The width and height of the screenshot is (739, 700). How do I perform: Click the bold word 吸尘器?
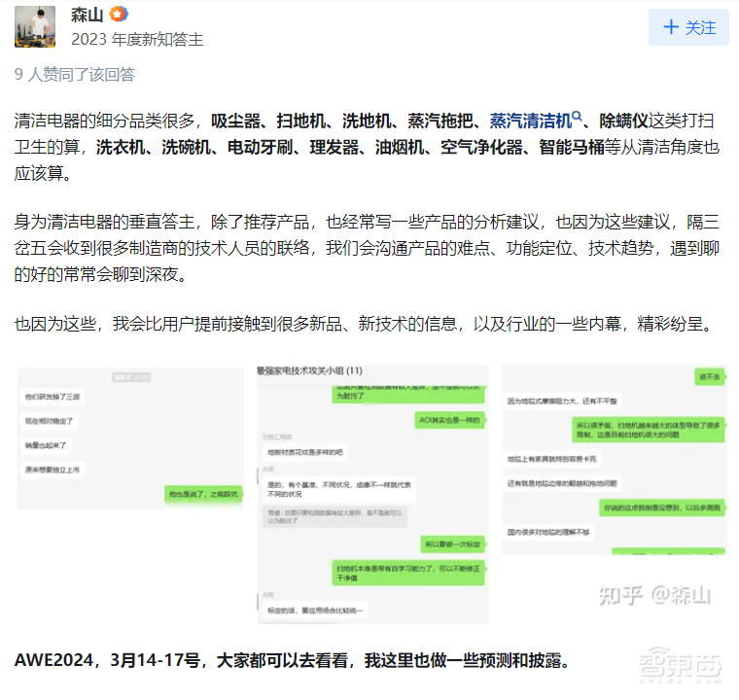point(235,121)
